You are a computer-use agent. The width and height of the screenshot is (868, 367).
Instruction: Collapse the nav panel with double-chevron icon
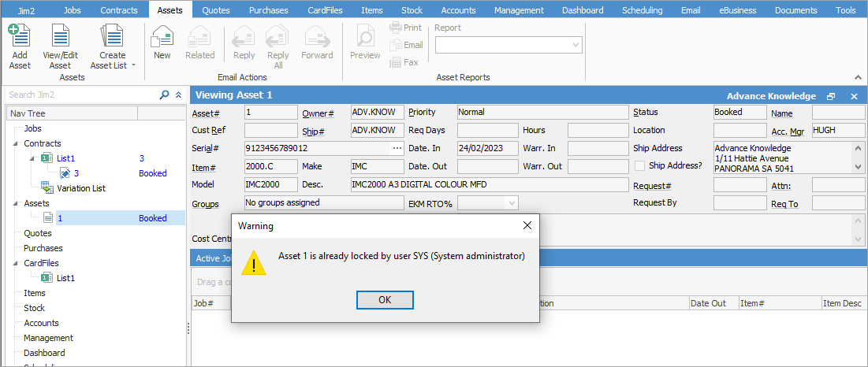click(178, 95)
